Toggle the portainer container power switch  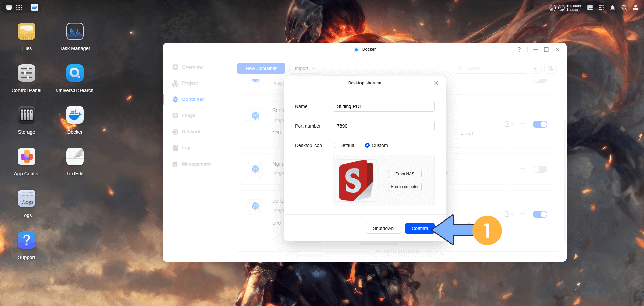[x=540, y=214]
